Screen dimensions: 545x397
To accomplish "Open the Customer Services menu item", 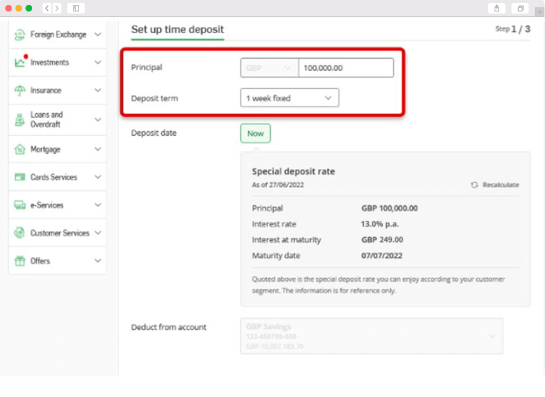I will pyautogui.click(x=58, y=233).
